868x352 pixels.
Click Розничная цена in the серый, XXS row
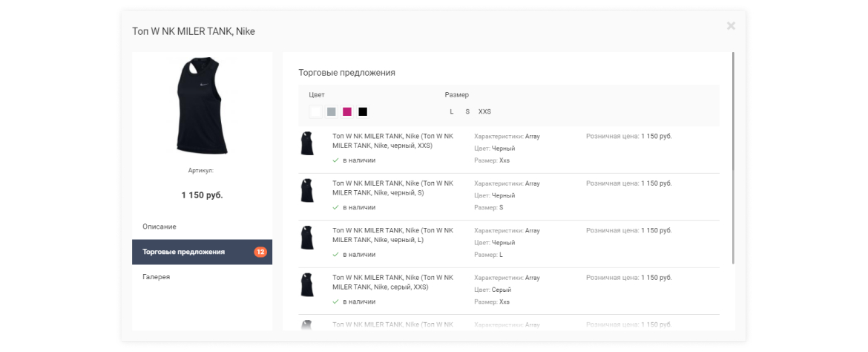[x=629, y=277]
